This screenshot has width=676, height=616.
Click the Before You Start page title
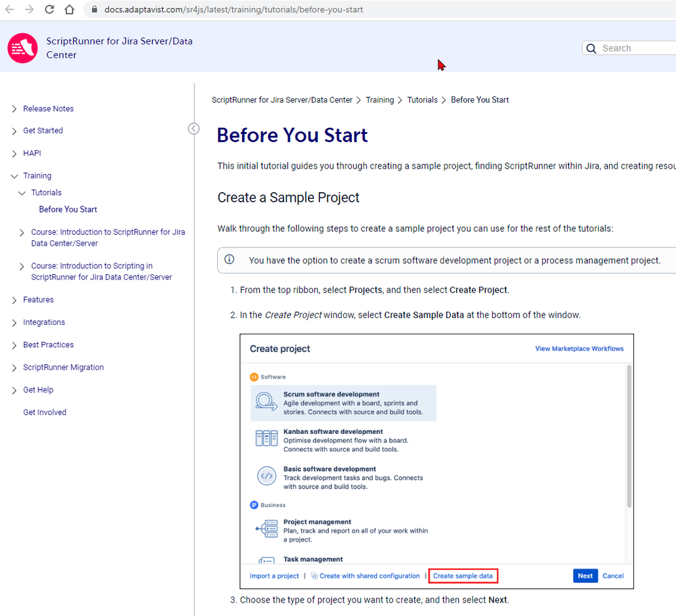pos(292,135)
